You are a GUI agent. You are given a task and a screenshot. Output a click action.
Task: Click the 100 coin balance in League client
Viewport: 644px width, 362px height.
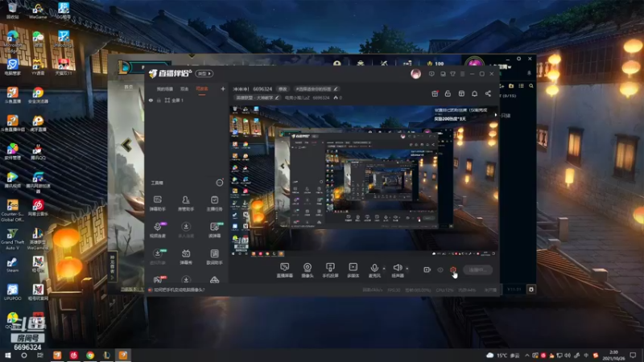[436, 64]
